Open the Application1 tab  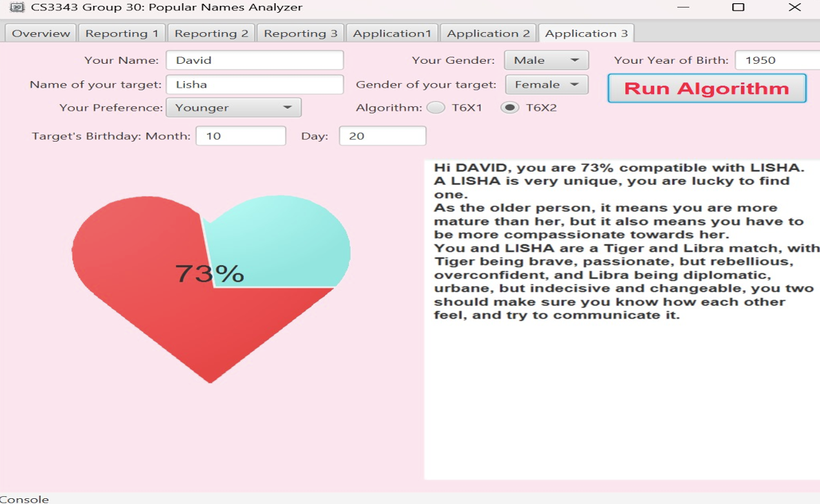pos(392,34)
